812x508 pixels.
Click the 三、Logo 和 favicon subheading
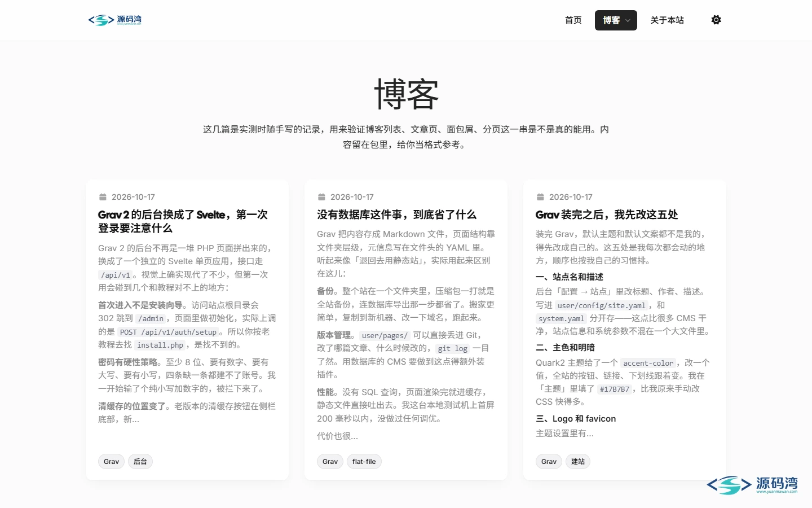click(576, 418)
